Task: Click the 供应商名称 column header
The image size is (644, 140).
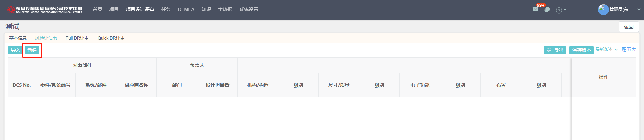Action: pyautogui.click(x=136, y=85)
